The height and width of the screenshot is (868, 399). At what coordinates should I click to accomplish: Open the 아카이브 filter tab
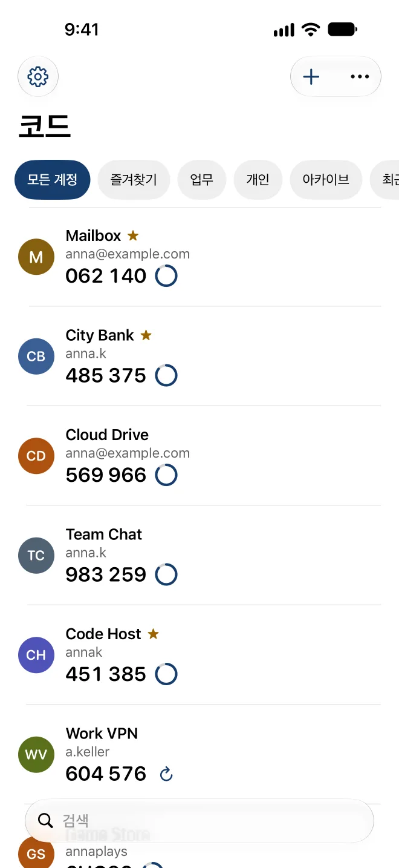click(x=326, y=180)
